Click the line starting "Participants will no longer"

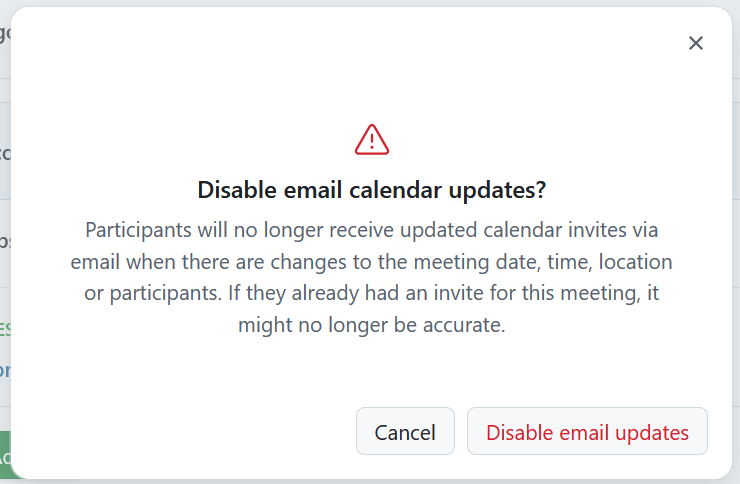click(371, 229)
